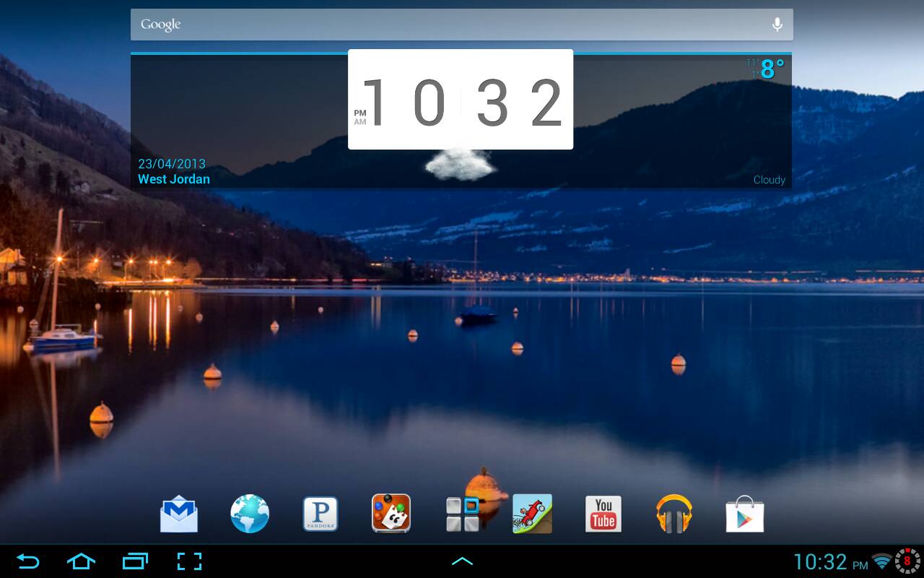Viewport: 924px width, 578px height.
Task: Launch the Hill Climb Racing game
Action: pyautogui.click(x=532, y=514)
